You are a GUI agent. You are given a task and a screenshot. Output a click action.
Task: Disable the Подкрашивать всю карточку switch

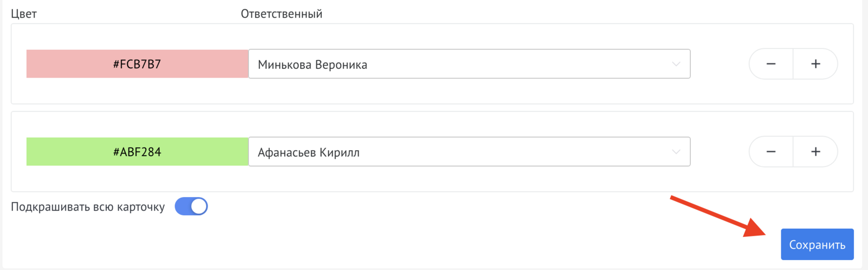[x=191, y=207]
